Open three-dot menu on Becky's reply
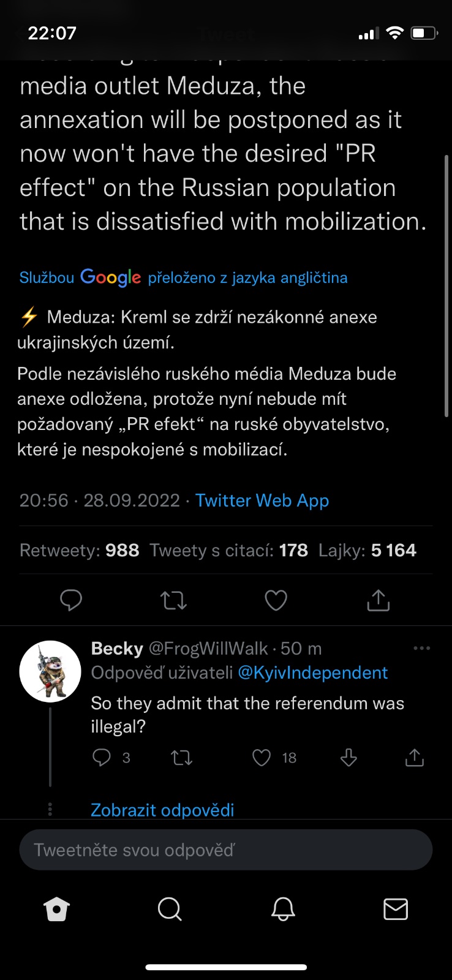The height and width of the screenshot is (980, 452). pyautogui.click(x=421, y=648)
